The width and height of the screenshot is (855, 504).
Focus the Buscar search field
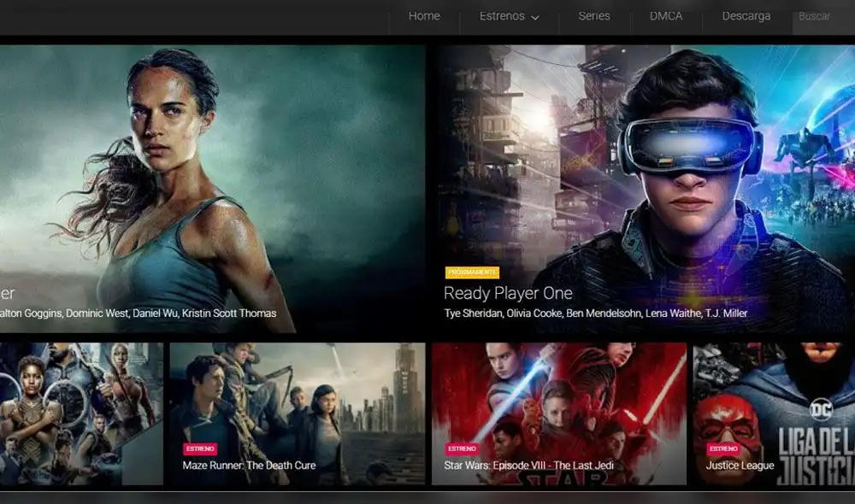click(821, 16)
